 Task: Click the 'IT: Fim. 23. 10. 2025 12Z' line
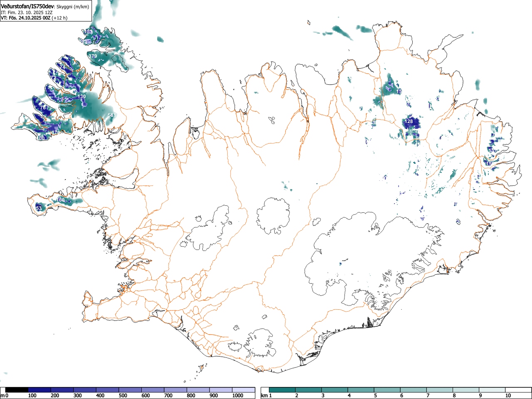27,12
